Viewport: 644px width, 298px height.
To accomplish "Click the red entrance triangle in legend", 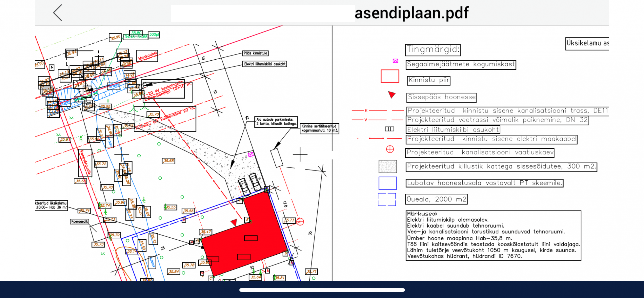I will coord(392,95).
